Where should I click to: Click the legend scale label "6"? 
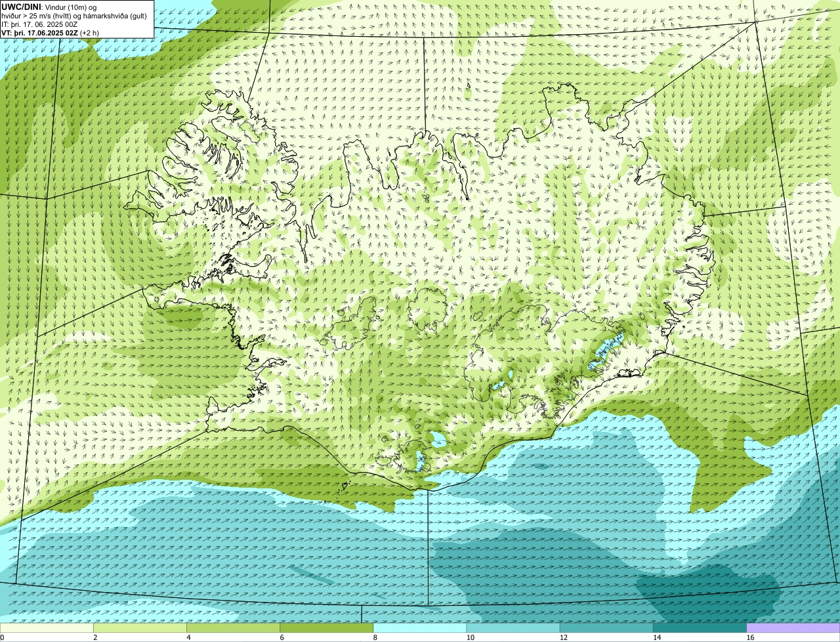click(282, 637)
